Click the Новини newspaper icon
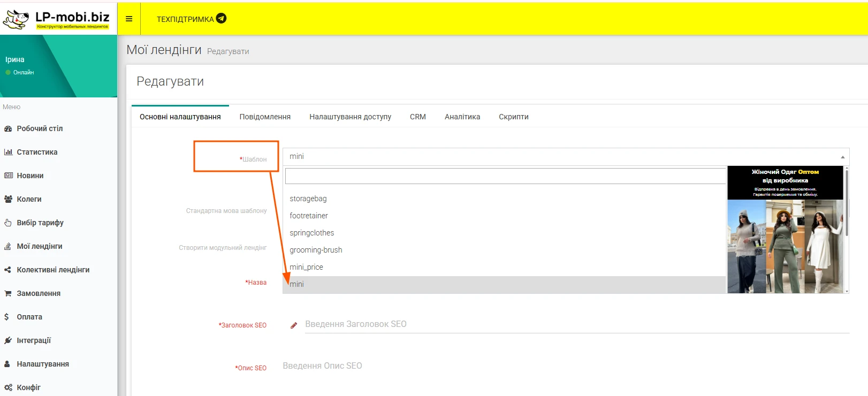The width and height of the screenshot is (868, 396). point(8,176)
